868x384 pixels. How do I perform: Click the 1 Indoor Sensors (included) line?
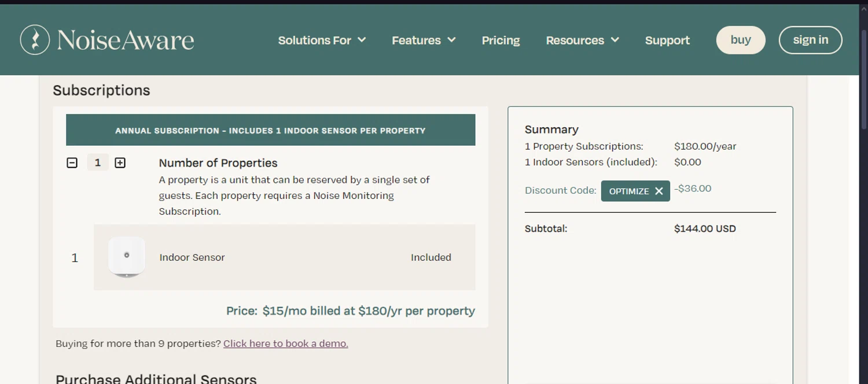pos(591,162)
